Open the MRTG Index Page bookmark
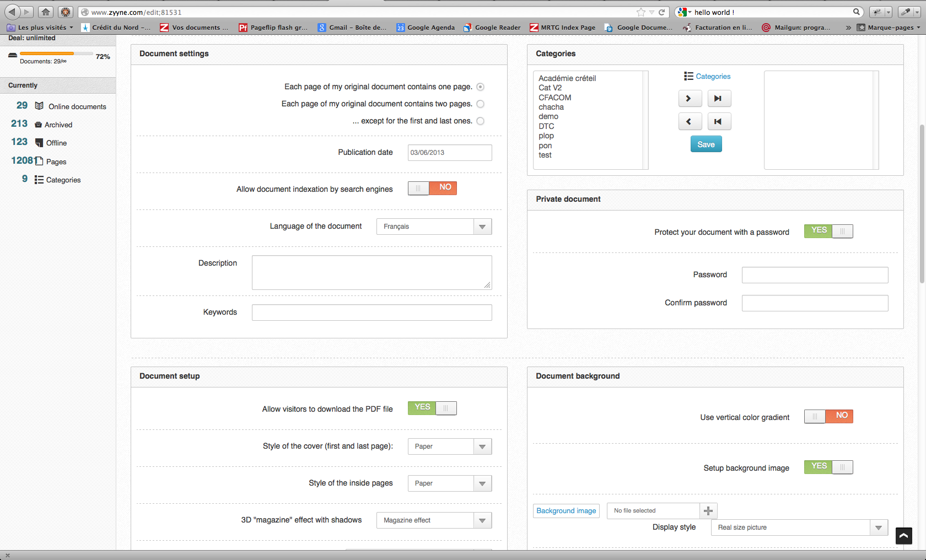Image resolution: width=926 pixels, height=560 pixels. point(563,28)
